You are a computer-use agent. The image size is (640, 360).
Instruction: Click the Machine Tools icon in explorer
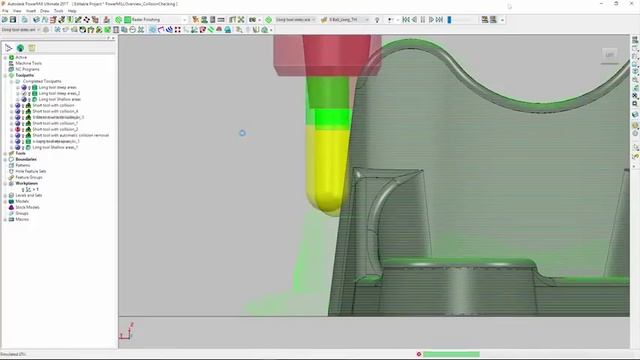11,63
